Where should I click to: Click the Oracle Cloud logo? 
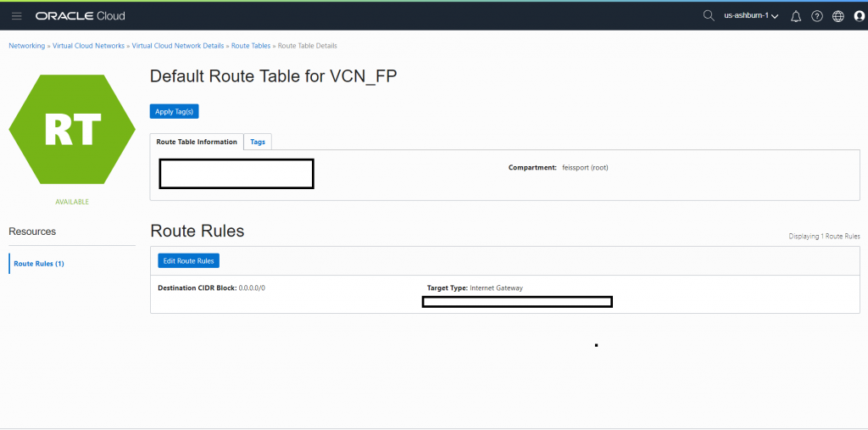[81, 16]
